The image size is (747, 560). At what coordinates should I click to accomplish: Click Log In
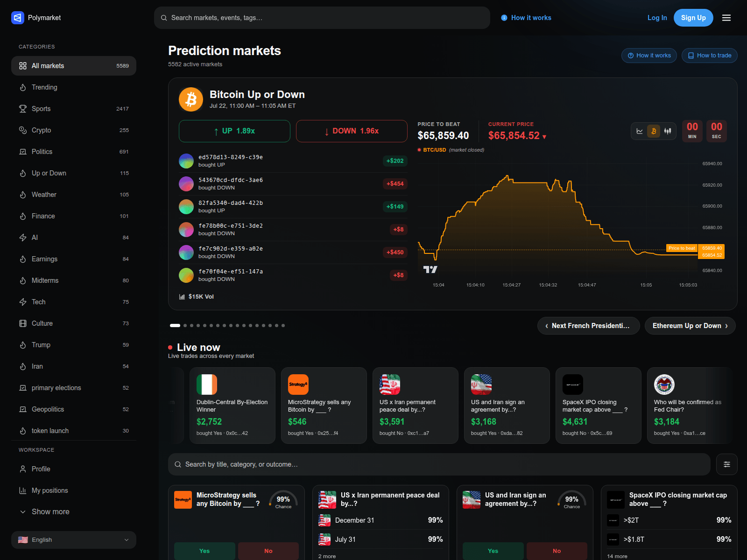tap(657, 18)
